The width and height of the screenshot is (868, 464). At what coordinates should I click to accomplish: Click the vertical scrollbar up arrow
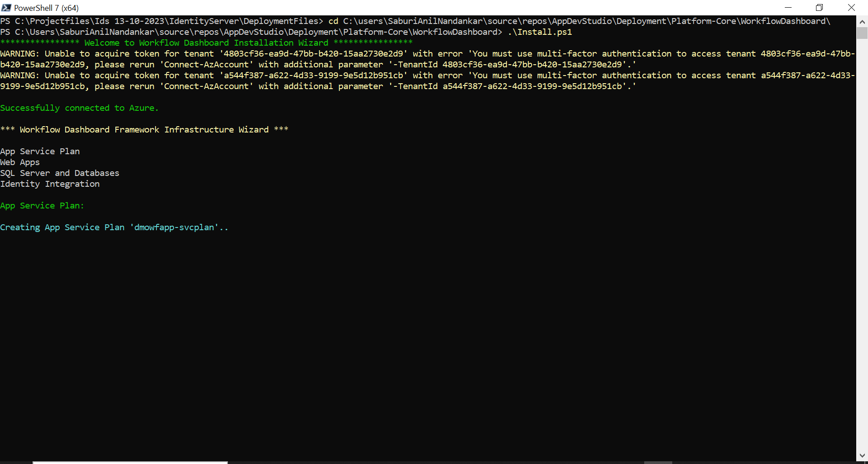point(862,21)
